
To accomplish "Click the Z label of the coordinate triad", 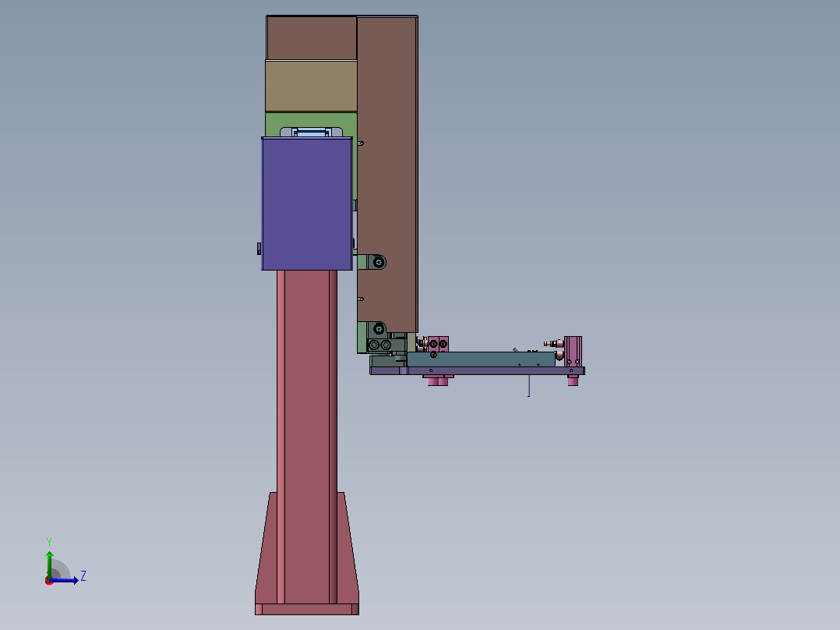I will [83, 576].
